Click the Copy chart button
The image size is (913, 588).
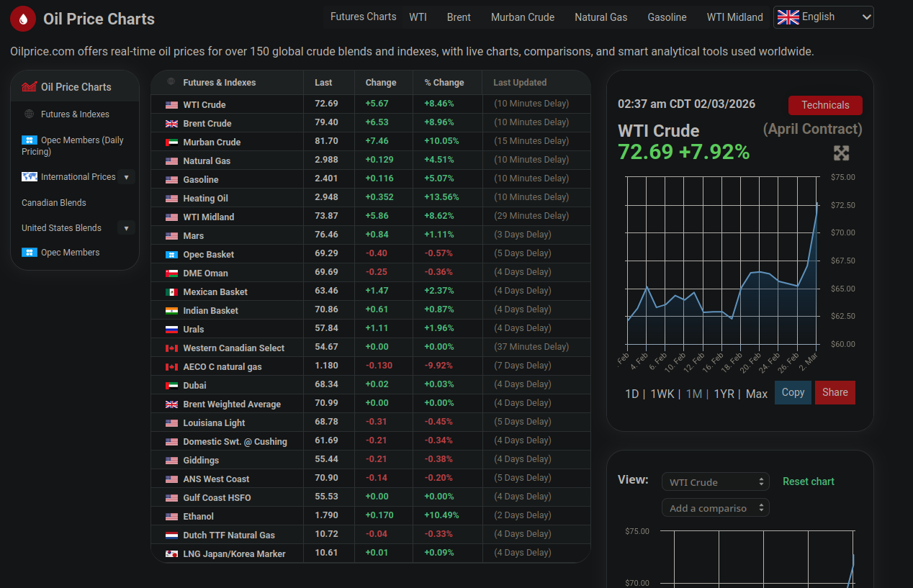pyautogui.click(x=793, y=392)
